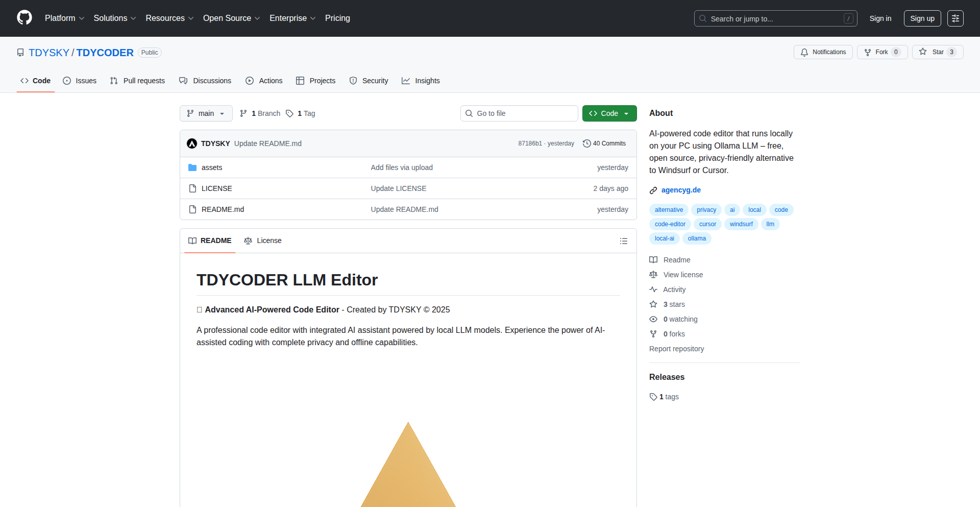Image resolution: width=980 pixels, height=507 pixels.
Task: Click the Go to file search field
Action: 519,113
